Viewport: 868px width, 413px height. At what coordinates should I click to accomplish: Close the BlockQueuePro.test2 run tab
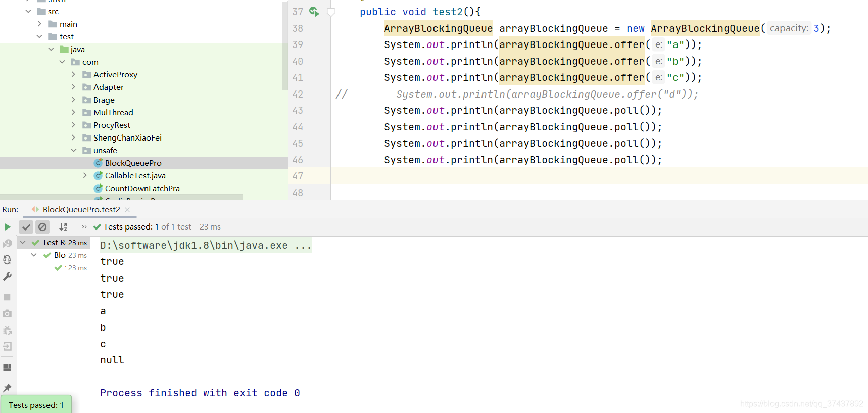pyautogui.click(x=127, y=209)
